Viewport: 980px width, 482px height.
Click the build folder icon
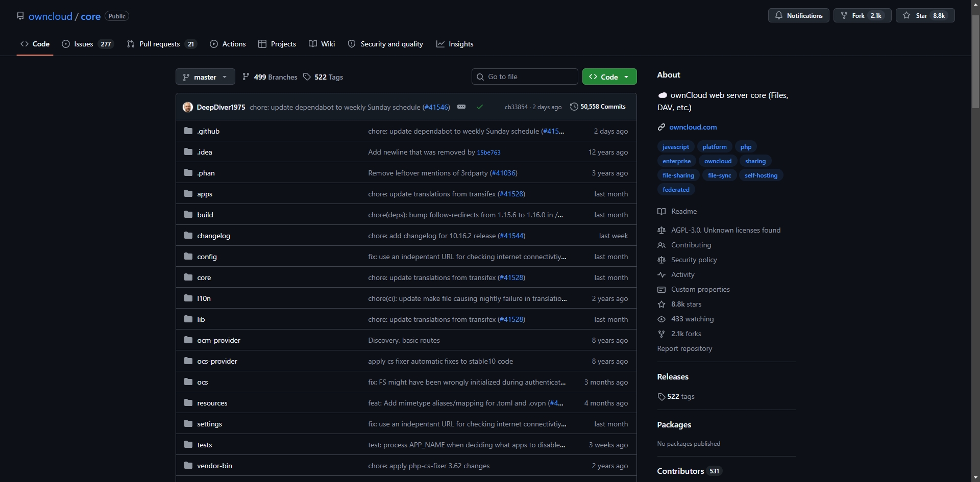188,215
